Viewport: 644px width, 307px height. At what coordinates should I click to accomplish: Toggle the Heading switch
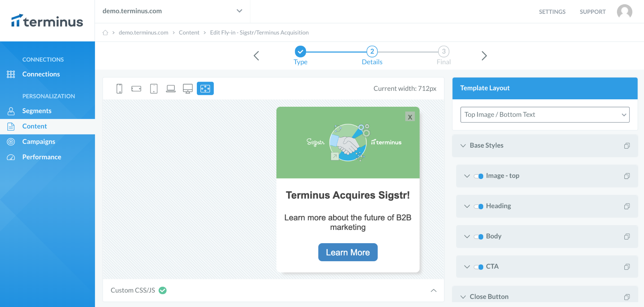tap(478, 206)
